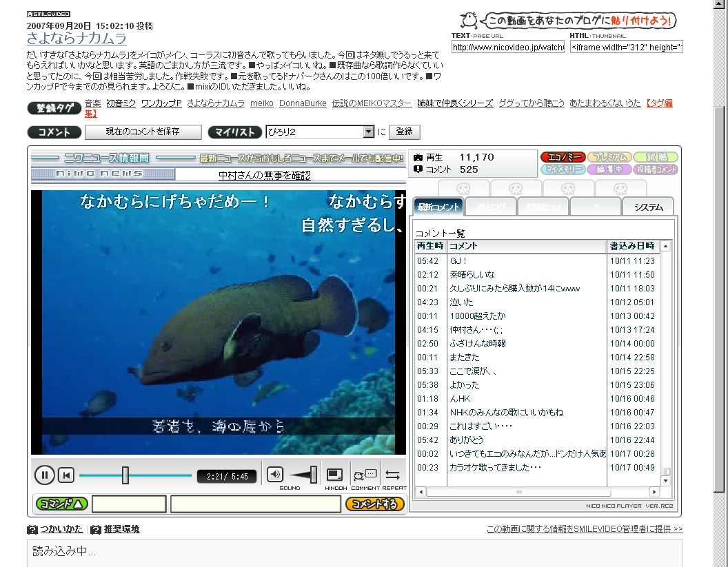Open the つかいかた help link
This screenshot has height=567, width=728.
[x=61, y=529]
